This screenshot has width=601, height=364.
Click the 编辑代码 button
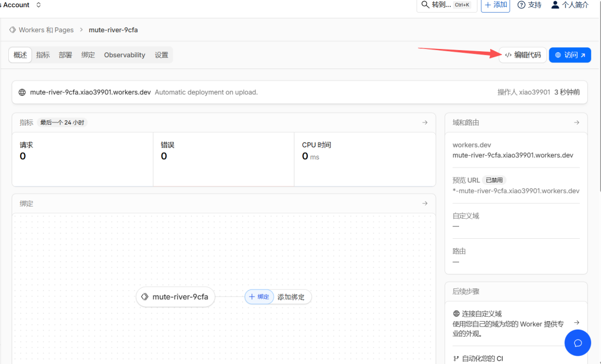(x=523, y=55)
